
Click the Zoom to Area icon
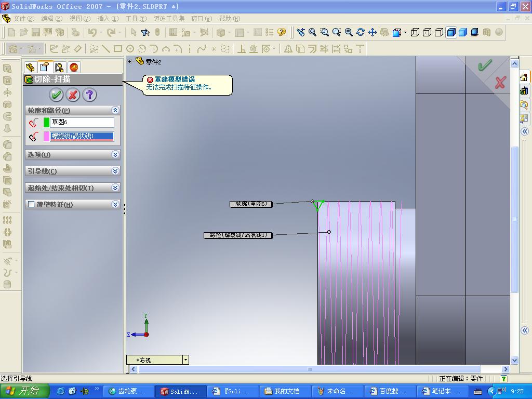[x=325, y=32]
